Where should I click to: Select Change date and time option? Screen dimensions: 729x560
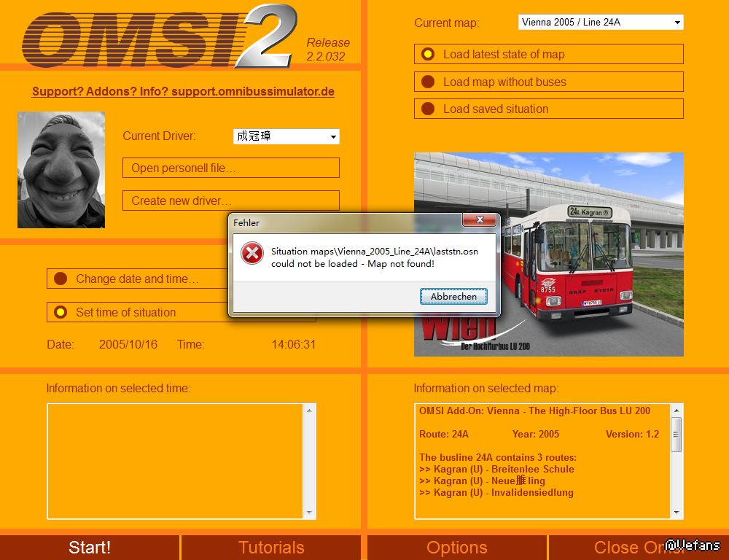(137, 279)
